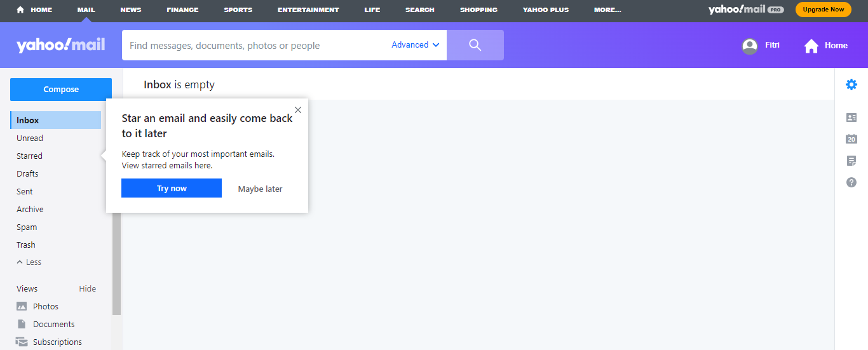This screenshot has width=868, height=350.
Task: Choose Maybe later in popup
Action: (260, 189)
